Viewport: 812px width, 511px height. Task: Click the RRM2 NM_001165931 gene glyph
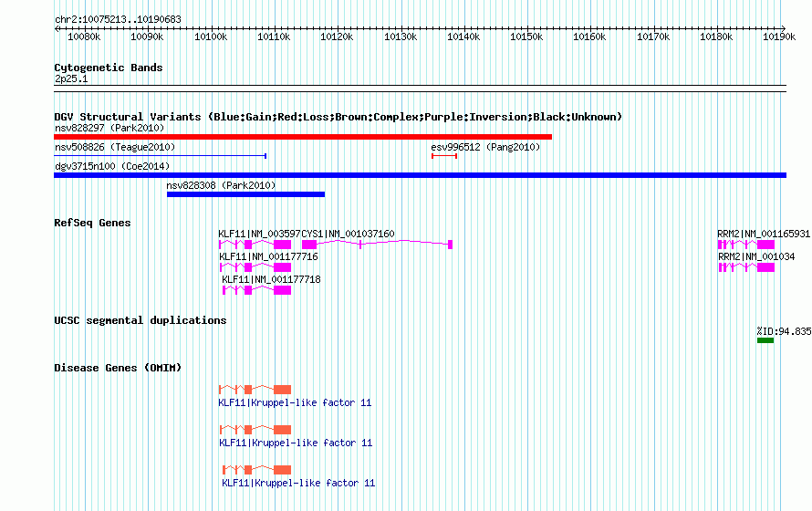coord(746,245)
